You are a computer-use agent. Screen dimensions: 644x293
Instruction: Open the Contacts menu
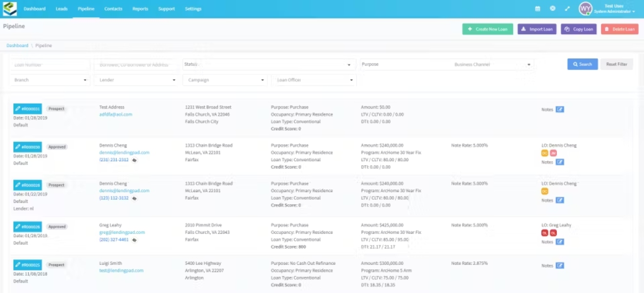(113, 9)
